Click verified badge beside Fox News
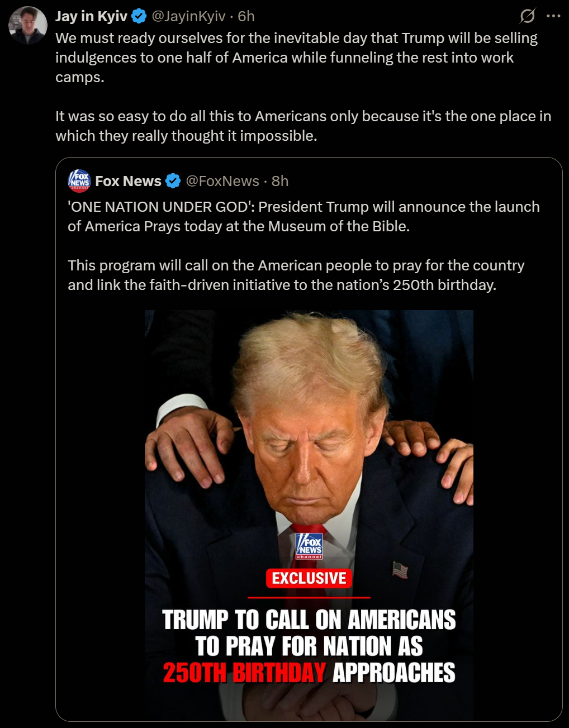 [173, 181]
